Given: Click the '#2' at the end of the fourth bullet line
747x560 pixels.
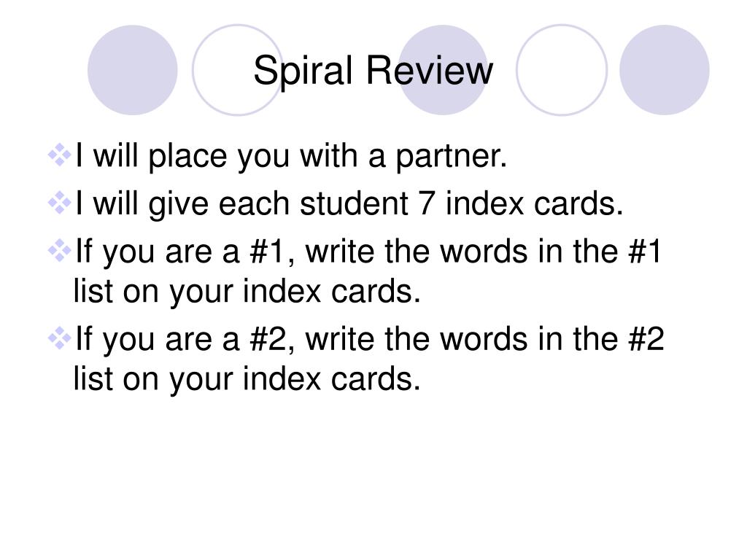Looking at the screenshot, I should coord(646,339).
